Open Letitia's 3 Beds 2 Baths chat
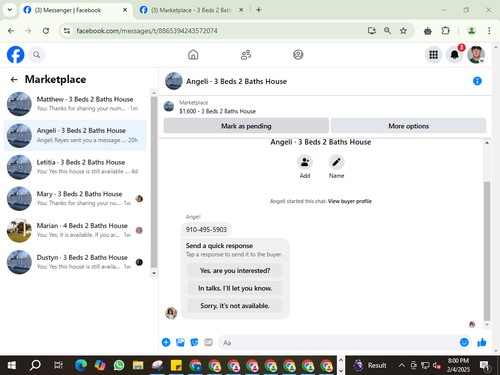The image size is (500, 375). [75, 167]
